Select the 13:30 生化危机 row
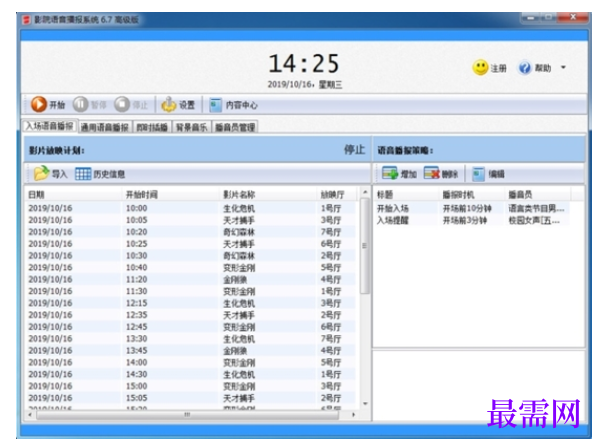 pos(191,338)
